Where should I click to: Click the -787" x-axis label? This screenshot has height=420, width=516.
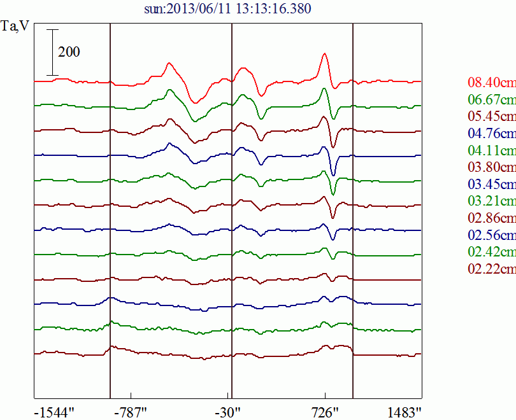[131, 412]
